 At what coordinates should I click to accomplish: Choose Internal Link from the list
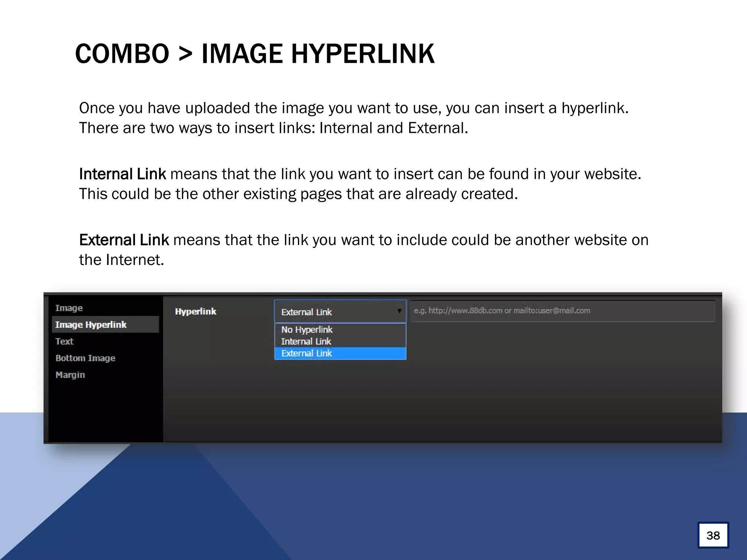coord(340,342)
